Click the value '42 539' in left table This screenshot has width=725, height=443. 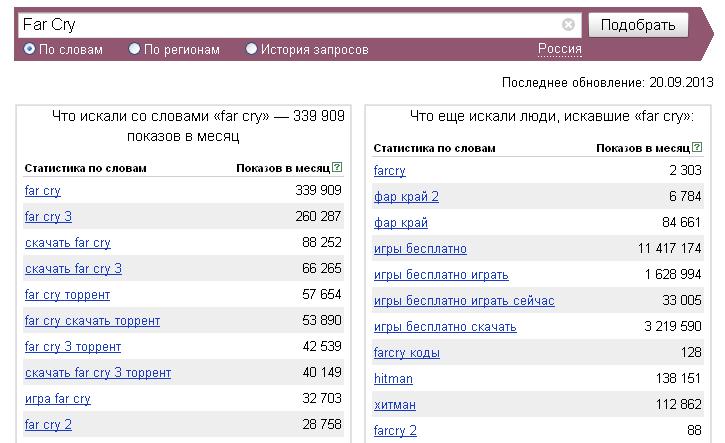(321, 346)
